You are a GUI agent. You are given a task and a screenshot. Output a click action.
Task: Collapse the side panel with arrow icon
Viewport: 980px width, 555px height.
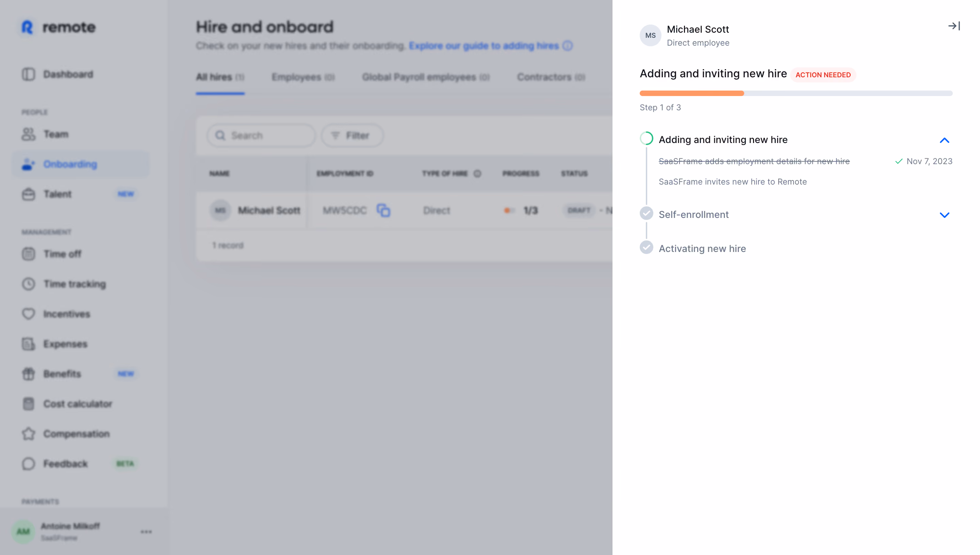click(954, 26)
